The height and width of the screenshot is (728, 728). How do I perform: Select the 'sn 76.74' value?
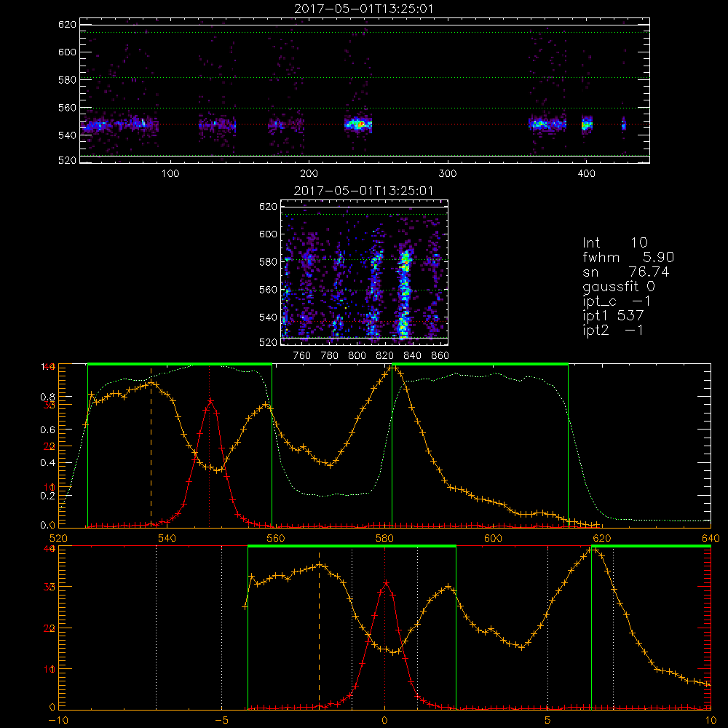coord(626,272)
